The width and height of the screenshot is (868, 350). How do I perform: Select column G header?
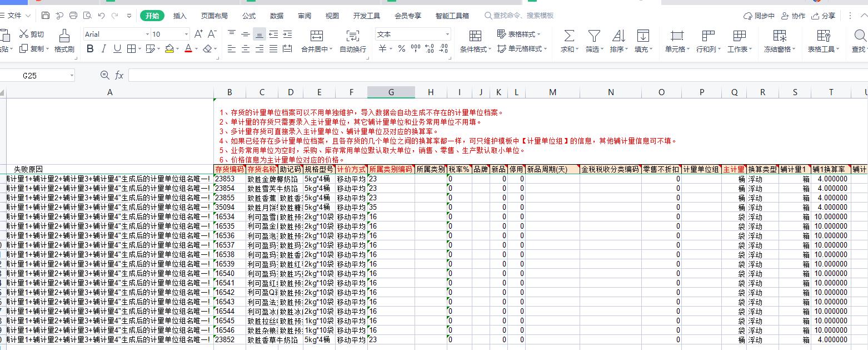point(391,92)
